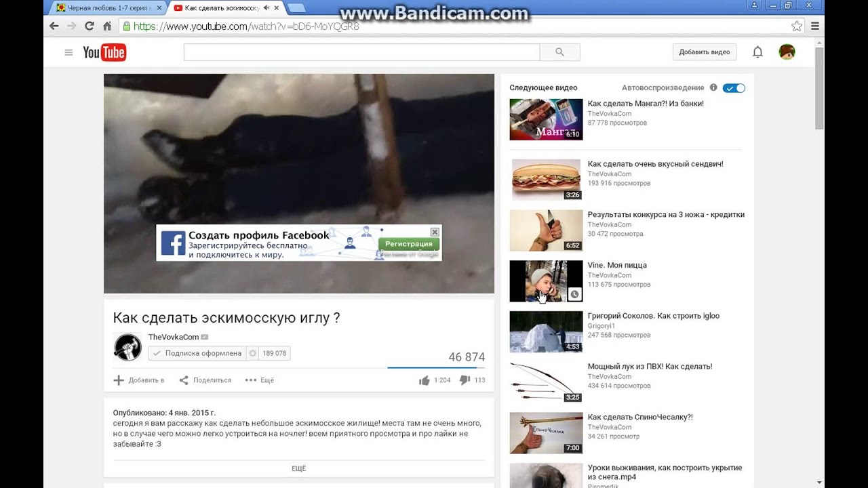Click Поделиться share button
Screen dimensions: 868x488
click(x=205, y=380)
